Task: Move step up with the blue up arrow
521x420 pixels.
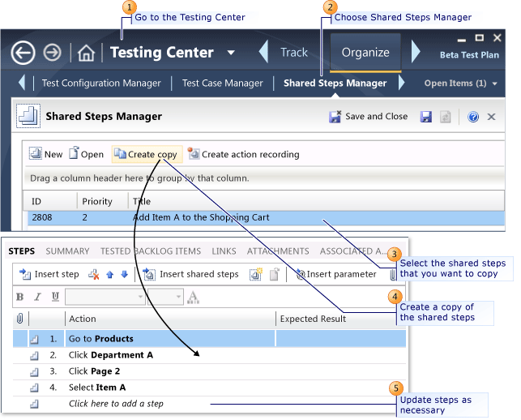Action: tap(110, 274)
